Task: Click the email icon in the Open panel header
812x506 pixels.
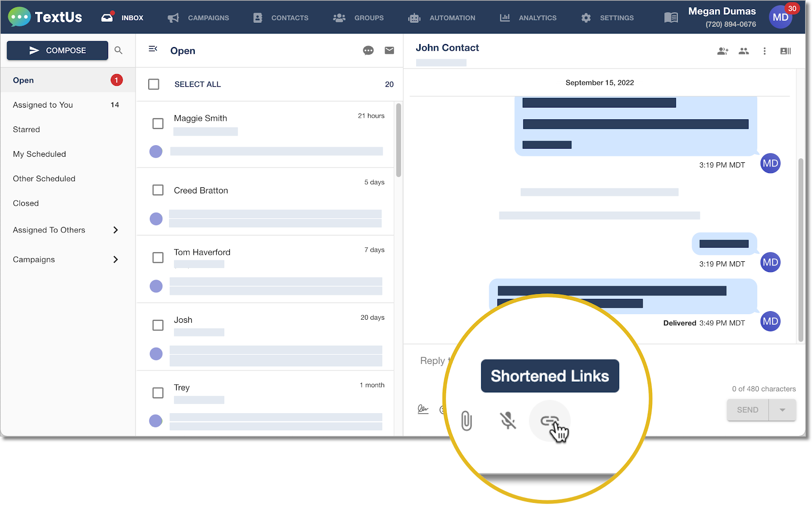Action: 389,50
